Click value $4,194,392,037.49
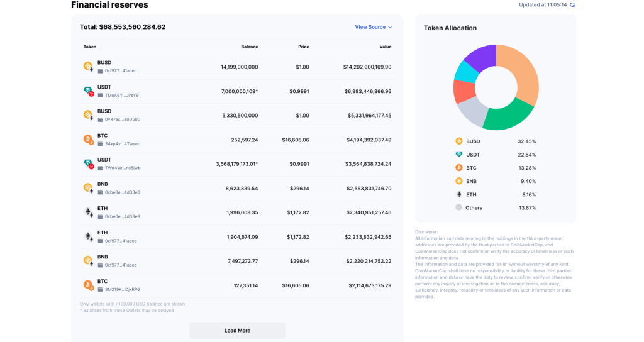The height and width of the screenshot is (342, 644). tap(369, 140)
